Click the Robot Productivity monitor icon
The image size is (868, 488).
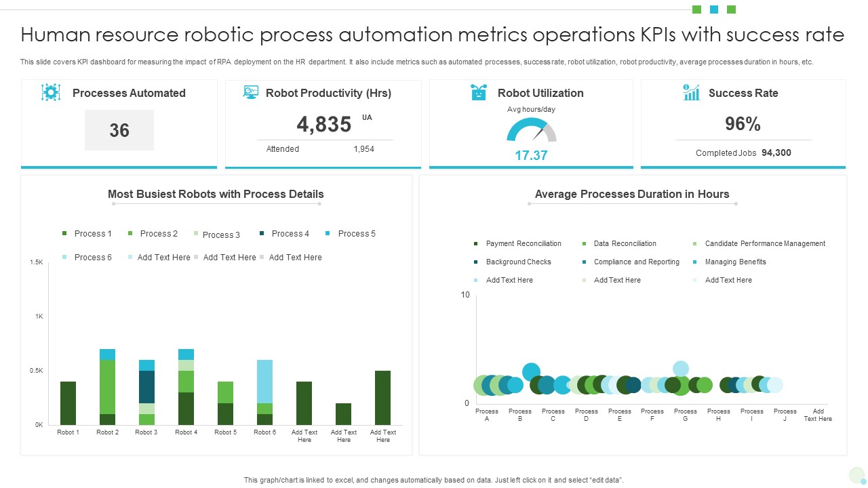[251, 93]
